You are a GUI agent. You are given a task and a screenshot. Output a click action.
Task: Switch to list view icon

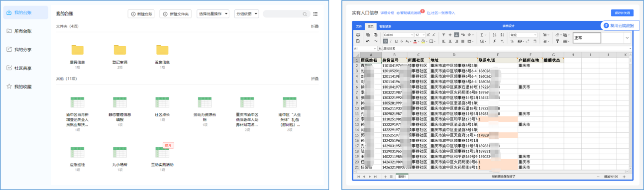(x=316, y=14)
